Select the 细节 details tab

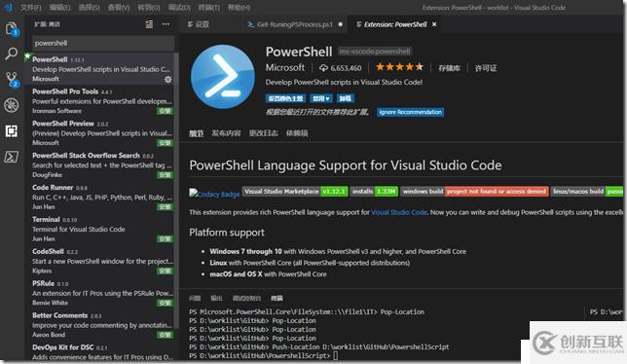[196, 133]
